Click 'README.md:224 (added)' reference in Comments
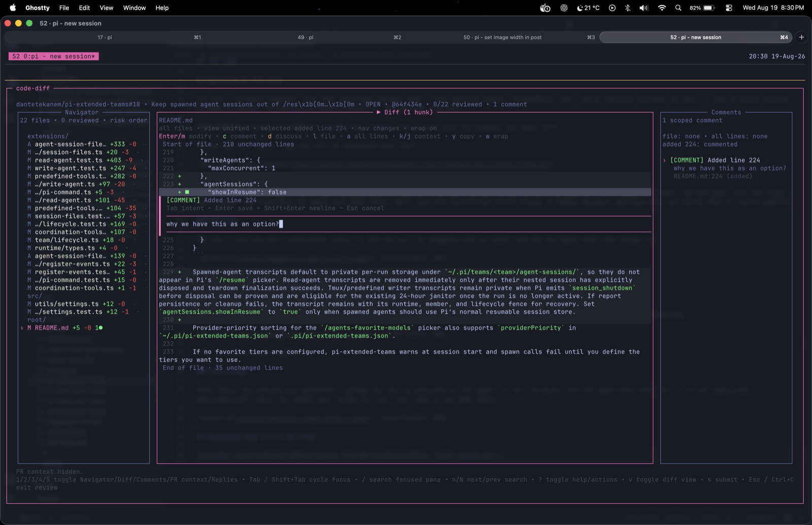This screenshot has width=812, height=525. point(713,176)
